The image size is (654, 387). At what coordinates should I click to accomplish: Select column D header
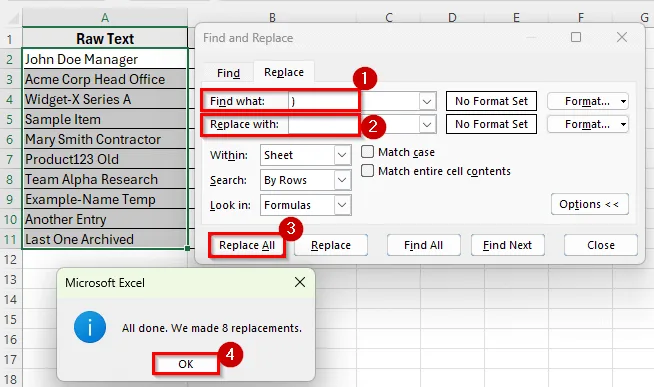(452, 18)
